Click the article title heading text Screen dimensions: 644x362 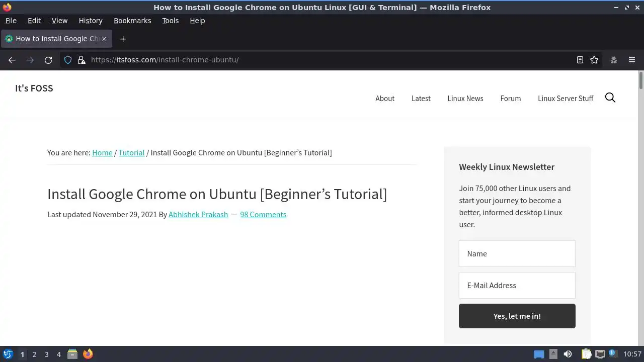pyautogui.click(x=217, y=194)
